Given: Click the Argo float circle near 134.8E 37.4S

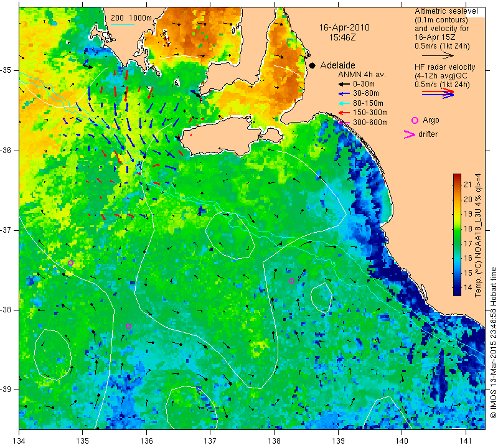Looking at the screenshot, I should click(70, 263).
